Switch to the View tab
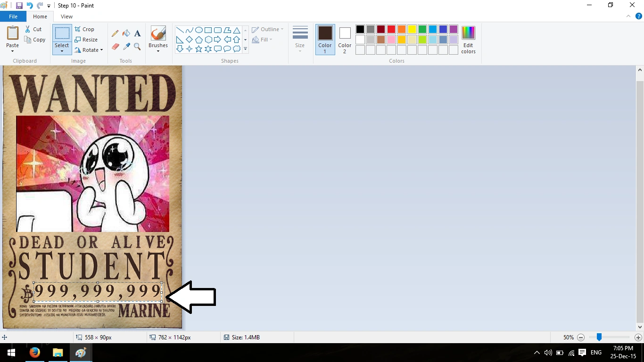 pos(66,16)
